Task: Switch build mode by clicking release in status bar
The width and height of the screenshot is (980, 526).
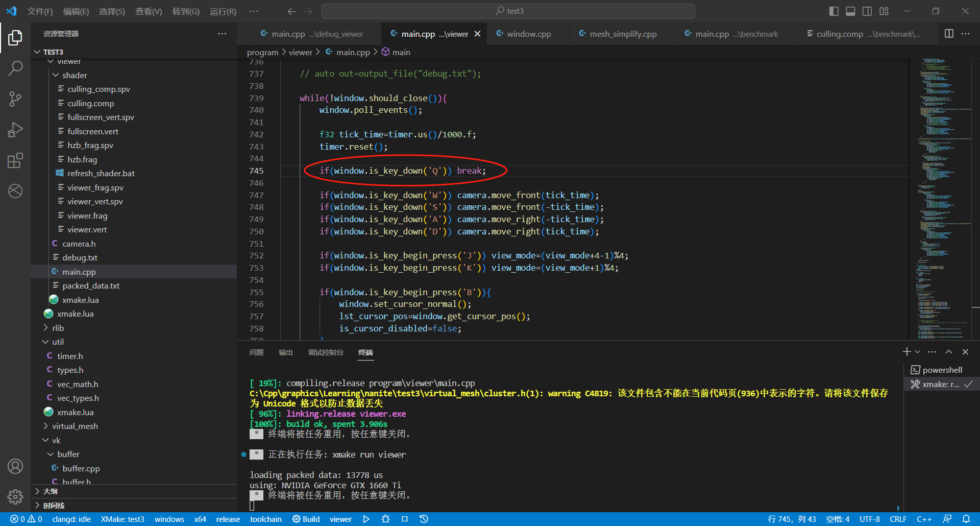Action: click(228, 518)
